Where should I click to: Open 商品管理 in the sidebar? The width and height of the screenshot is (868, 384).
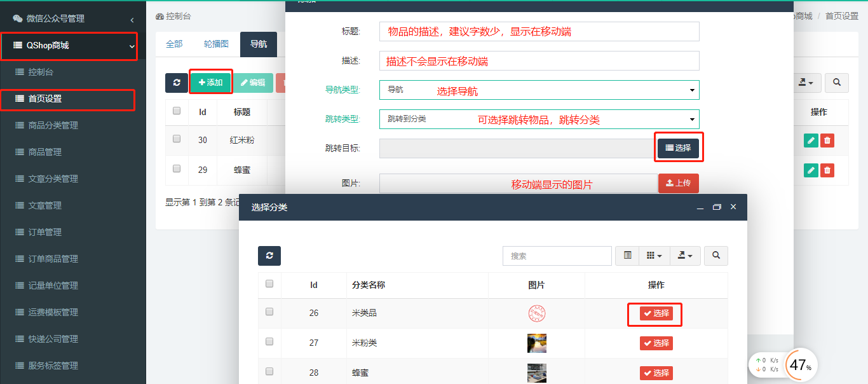click(54, 152)
